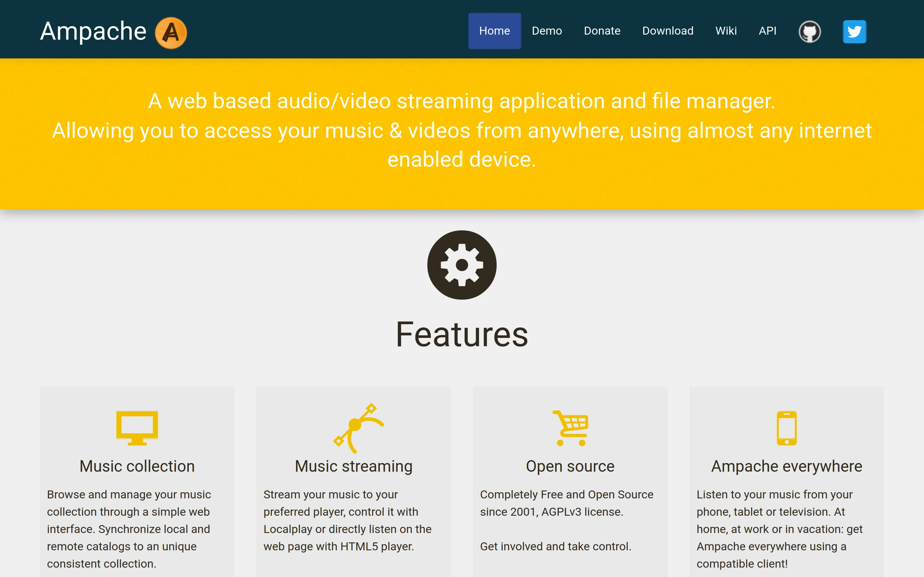Image resolution: width=924 pixels, height=577 pixels.
Task: Open the Download page link
Action: pos(667,31)
